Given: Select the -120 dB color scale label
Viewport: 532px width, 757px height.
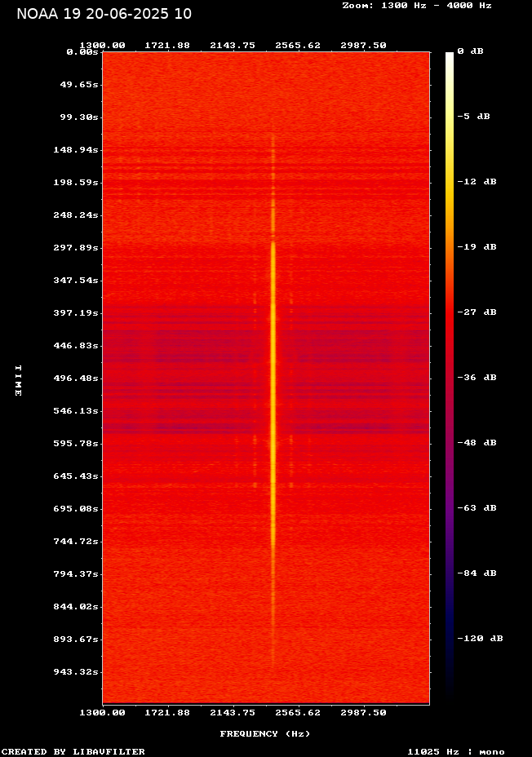Looking at the screenshot, I should [480, 639].
